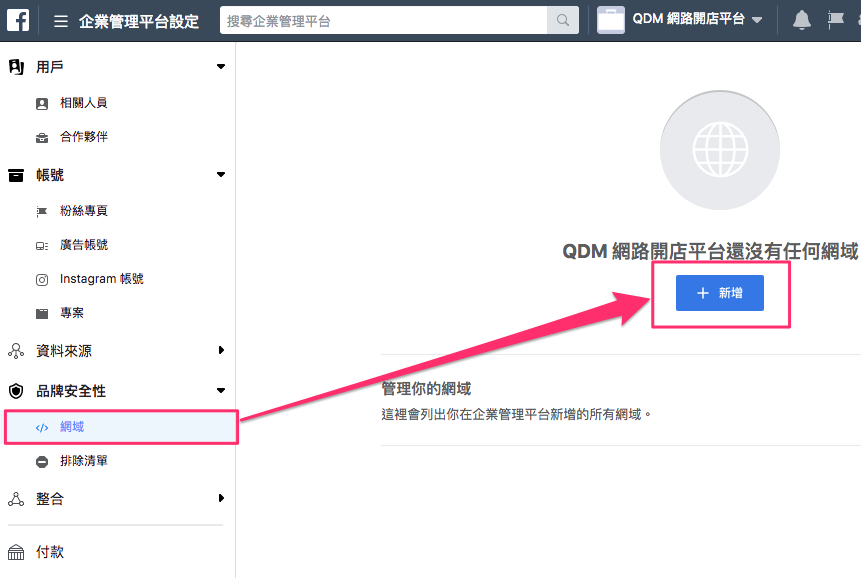The image size is (861, 578).
Task: Click the 合作夥伴 briefcase icon
Action: 42,138
